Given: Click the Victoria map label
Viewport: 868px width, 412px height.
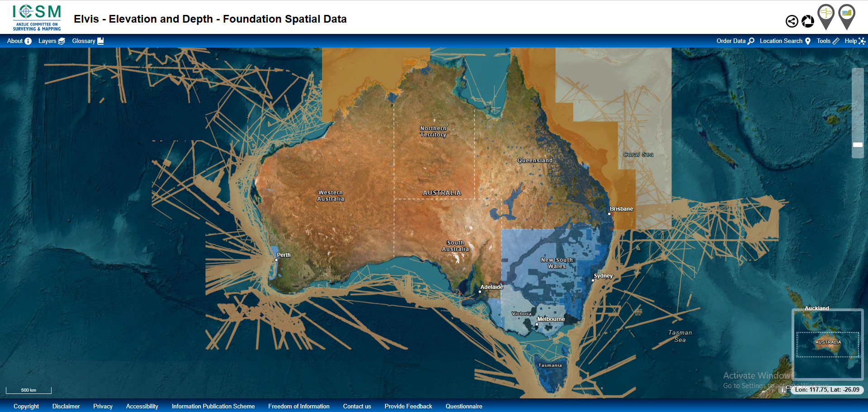Looking at the screenshot, I should click(522, 314).
